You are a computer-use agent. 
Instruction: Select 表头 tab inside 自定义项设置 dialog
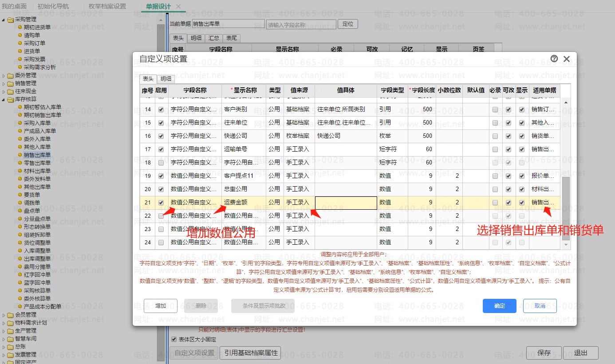pyautogui.click(x=148, y=79)
